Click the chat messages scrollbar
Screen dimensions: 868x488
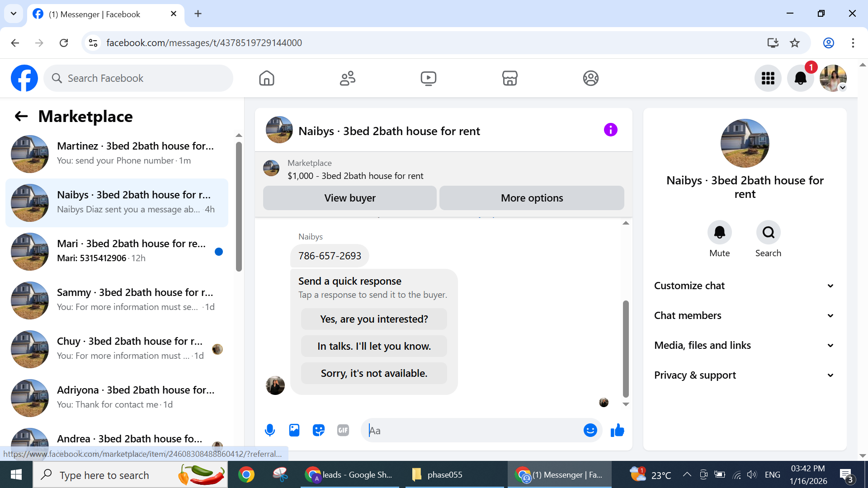626,348
